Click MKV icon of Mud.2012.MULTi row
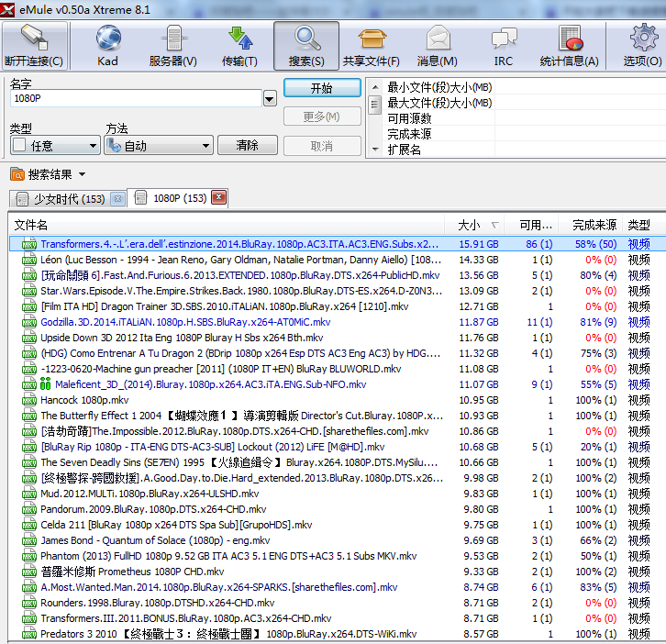The image size is (666, 644). click(28, 494)
